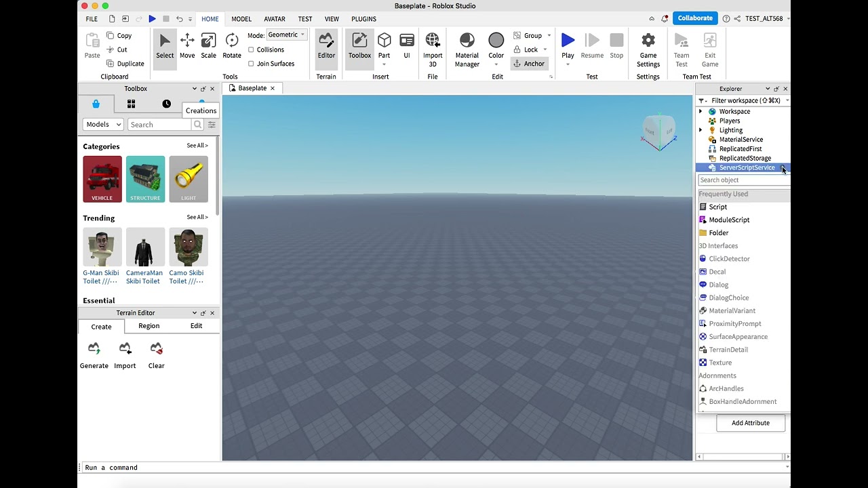Switch to the VIEW ribbon tab
The image size is (868, 488).
332,19
